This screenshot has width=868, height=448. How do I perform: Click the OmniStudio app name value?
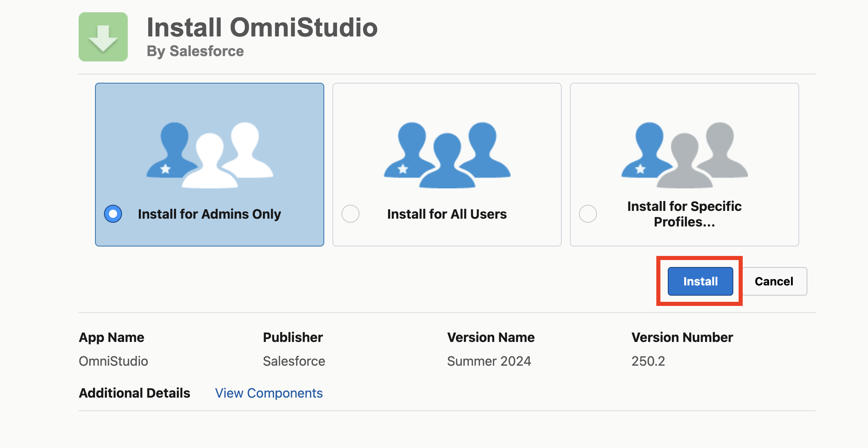coord(113,361)
